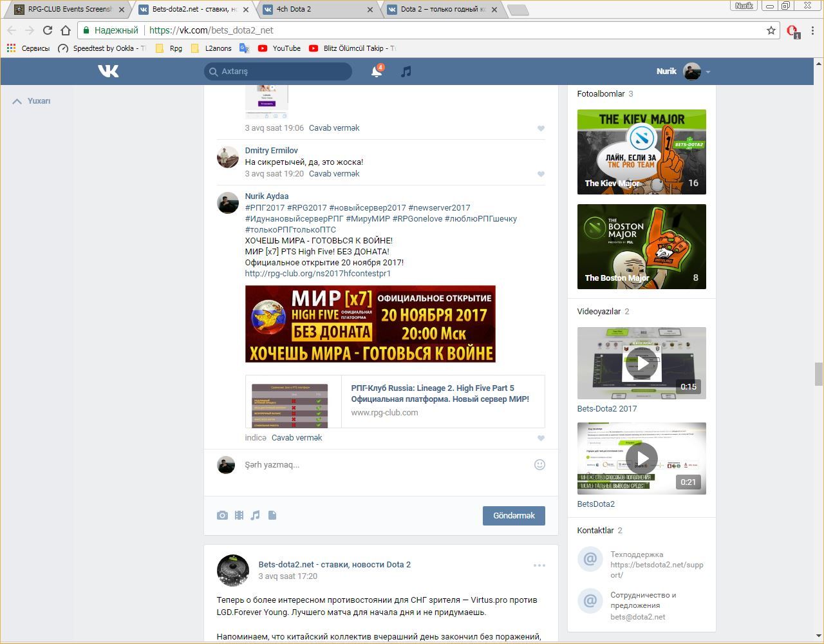Screen dimensions: 824x644
Task: Click the Rpg bookmark folder
Action: (x=169, y=48)
